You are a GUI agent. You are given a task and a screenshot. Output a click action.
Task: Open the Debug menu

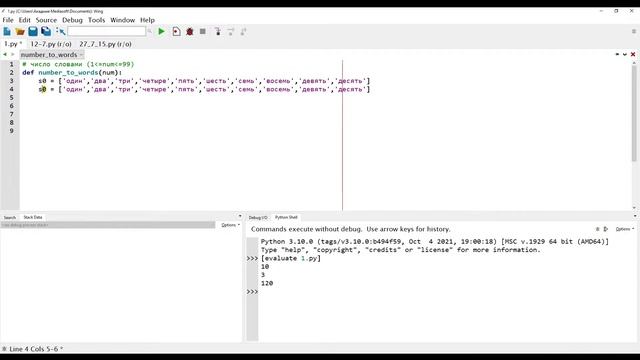coord(72,20)
